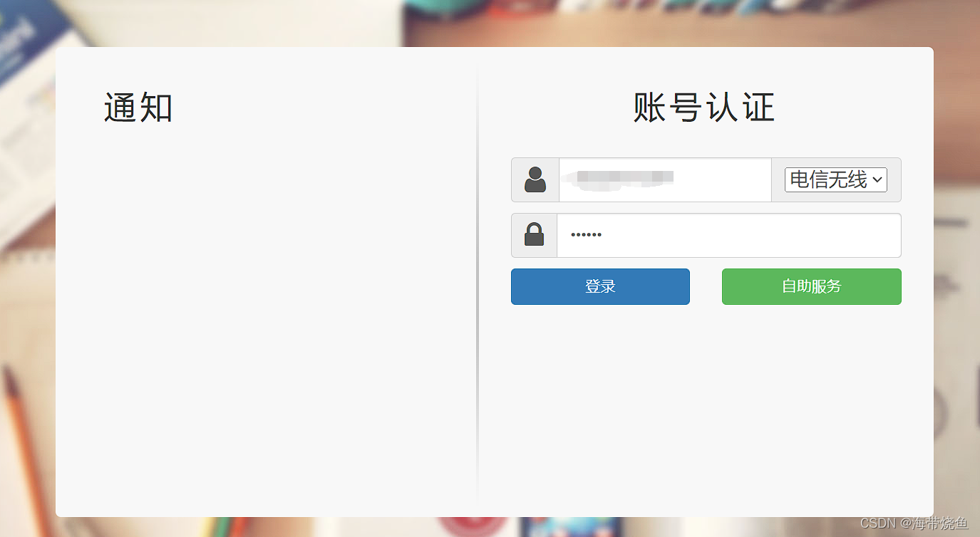Click the padlock icon beside password
The height and width of the screenshot is (537, 980).
[535, 235]
